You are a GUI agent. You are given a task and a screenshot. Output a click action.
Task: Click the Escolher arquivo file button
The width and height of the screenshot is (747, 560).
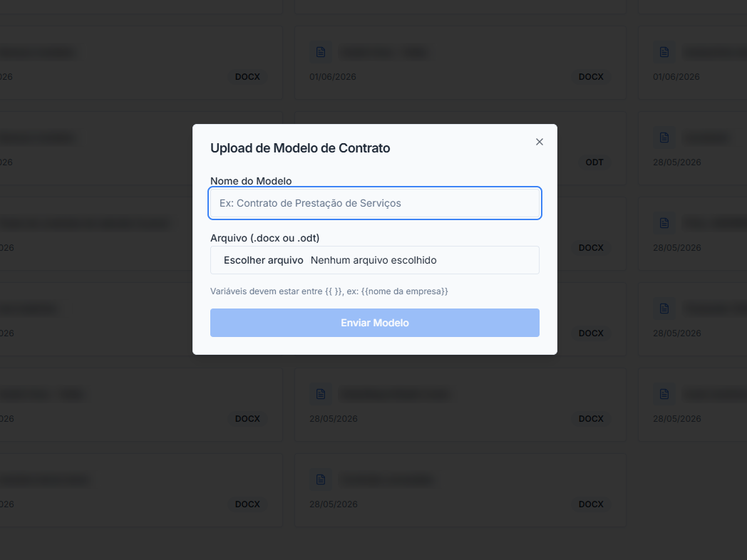264,260
